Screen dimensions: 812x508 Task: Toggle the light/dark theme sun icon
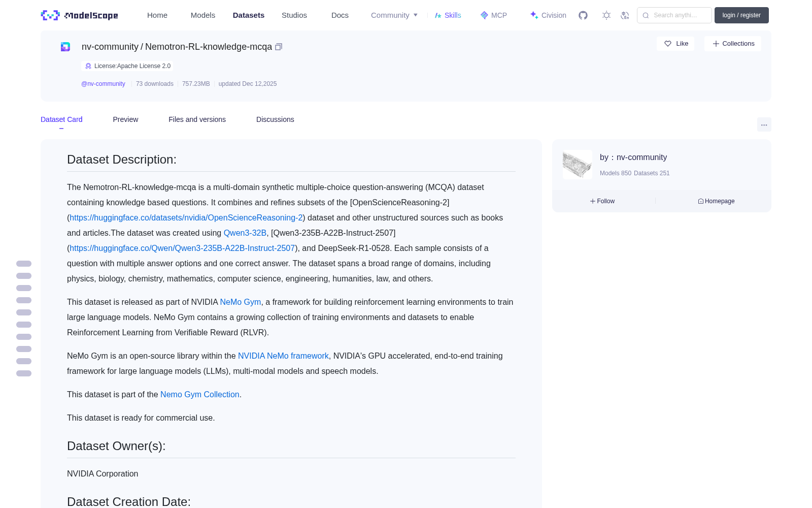pyautogui.click(x=606, y=15)
